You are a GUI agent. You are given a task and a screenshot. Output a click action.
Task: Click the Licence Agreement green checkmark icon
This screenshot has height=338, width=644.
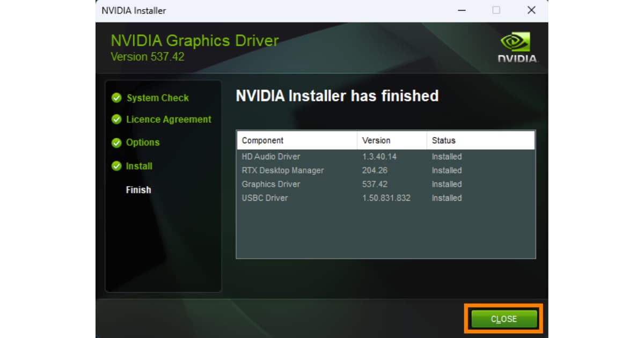pyautogui.click(x=116, y=120)
